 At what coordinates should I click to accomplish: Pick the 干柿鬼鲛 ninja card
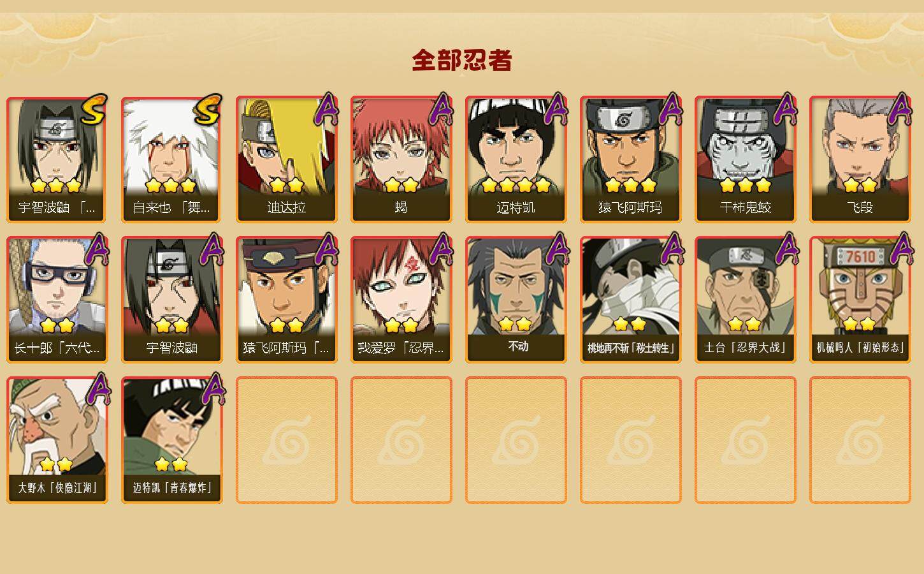tap(746, 159)
